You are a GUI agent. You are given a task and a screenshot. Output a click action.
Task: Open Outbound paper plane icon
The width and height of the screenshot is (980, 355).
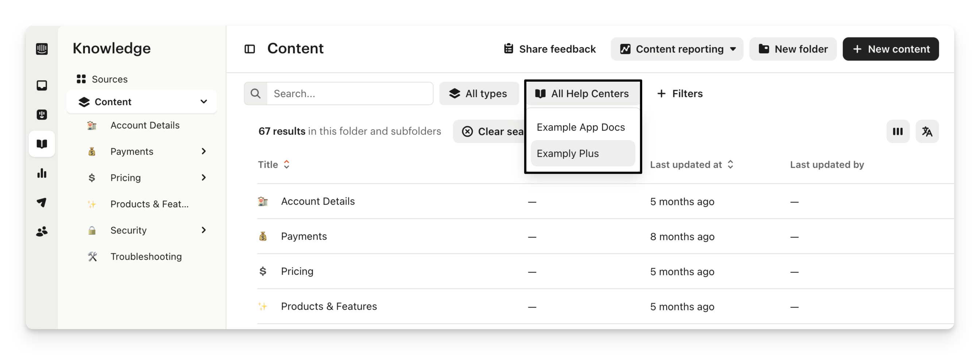(x=42, y=202)
